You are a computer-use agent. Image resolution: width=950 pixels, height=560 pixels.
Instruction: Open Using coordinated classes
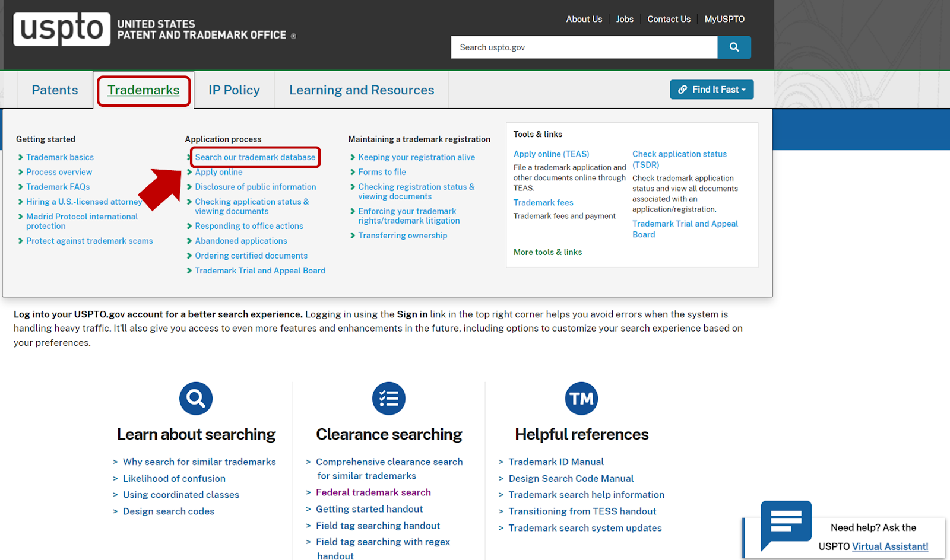181,495
